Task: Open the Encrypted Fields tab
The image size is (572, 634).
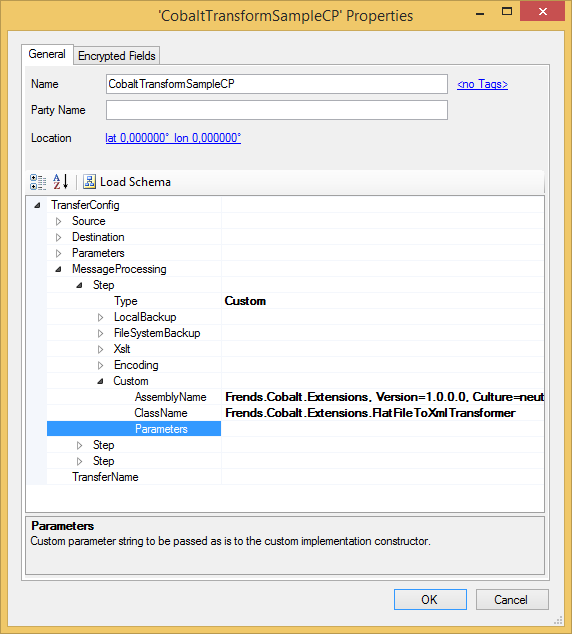Action: point(116,55)
